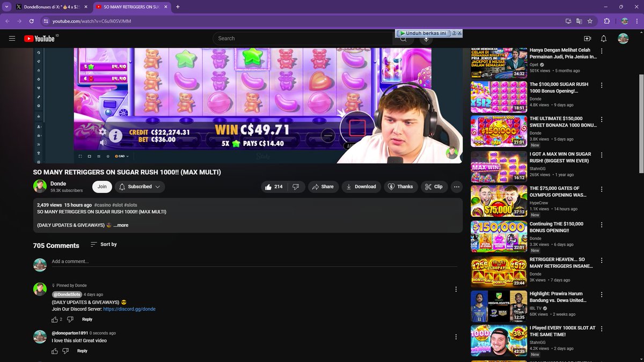The image size is (644, 362).
Task: Go back in browser history
Action: pyautogui.click(x=8, y=21)
